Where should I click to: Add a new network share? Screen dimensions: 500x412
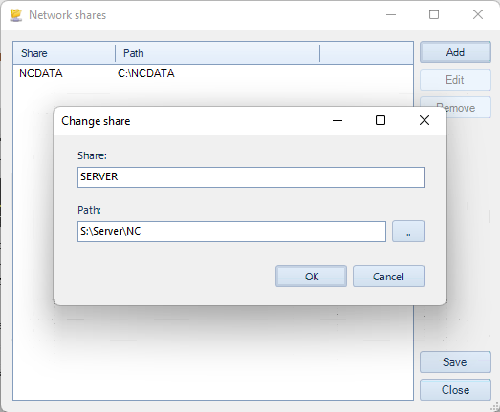[455, 52]
